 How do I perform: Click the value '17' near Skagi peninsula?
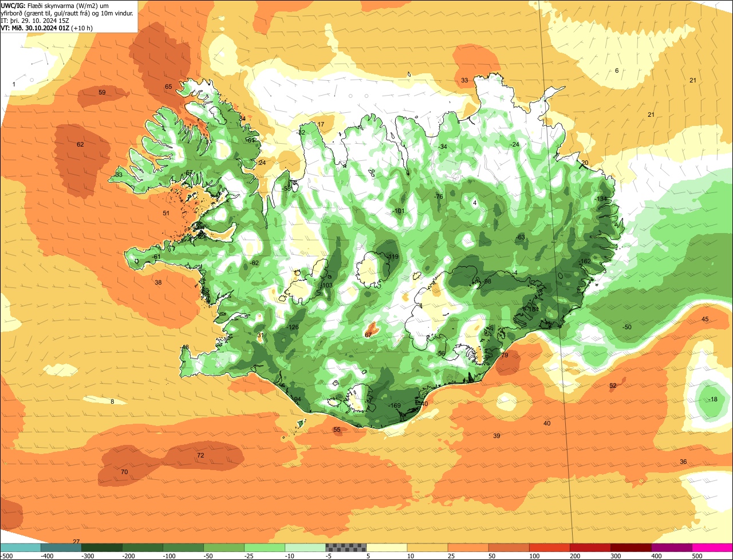point(321,124)
